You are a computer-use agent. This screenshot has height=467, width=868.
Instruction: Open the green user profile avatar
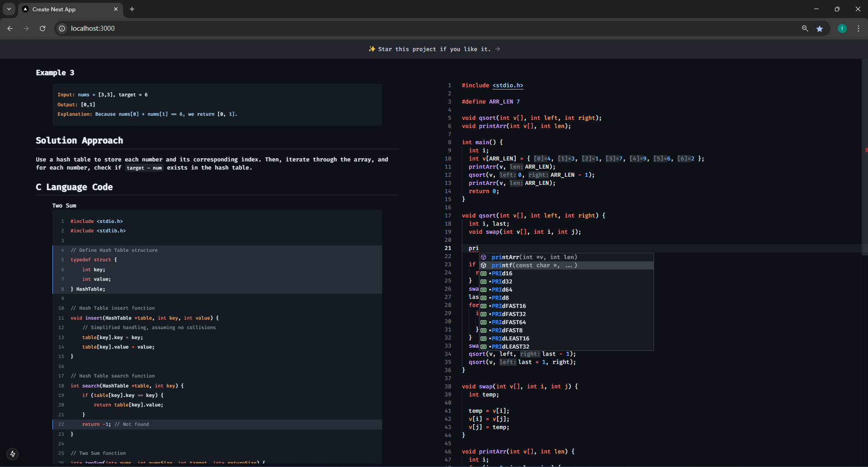842,28
